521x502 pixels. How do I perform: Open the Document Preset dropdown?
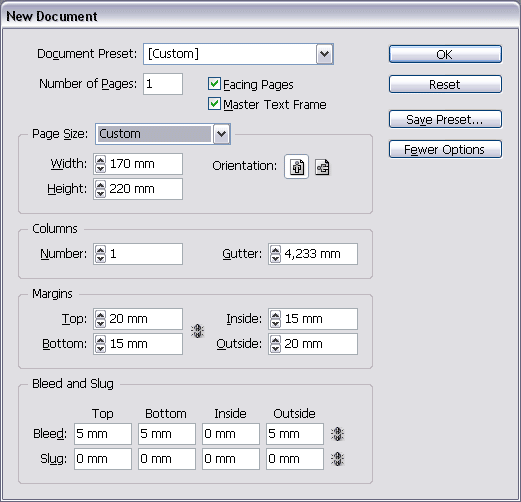click(324, 54)
